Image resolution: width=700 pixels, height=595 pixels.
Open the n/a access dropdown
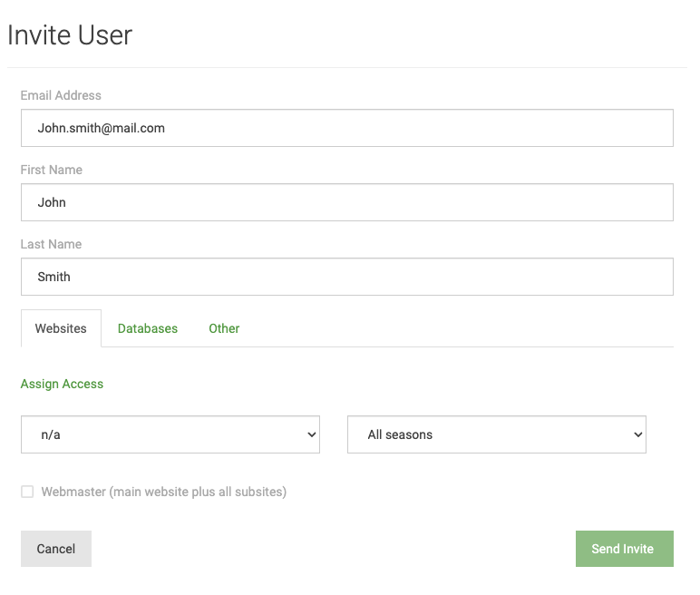coord(170,434)
